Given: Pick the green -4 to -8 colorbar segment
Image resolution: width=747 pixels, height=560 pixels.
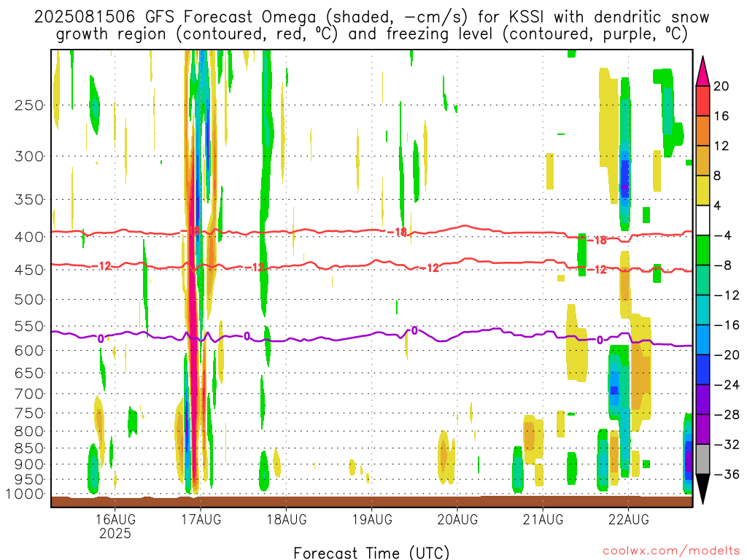Looking at the screenshot, I should 703,251.
